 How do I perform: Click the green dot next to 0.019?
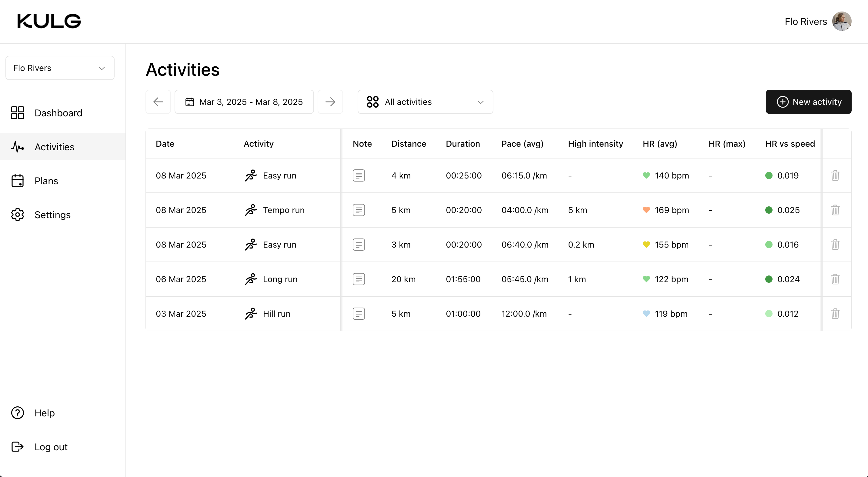[769, 175]
